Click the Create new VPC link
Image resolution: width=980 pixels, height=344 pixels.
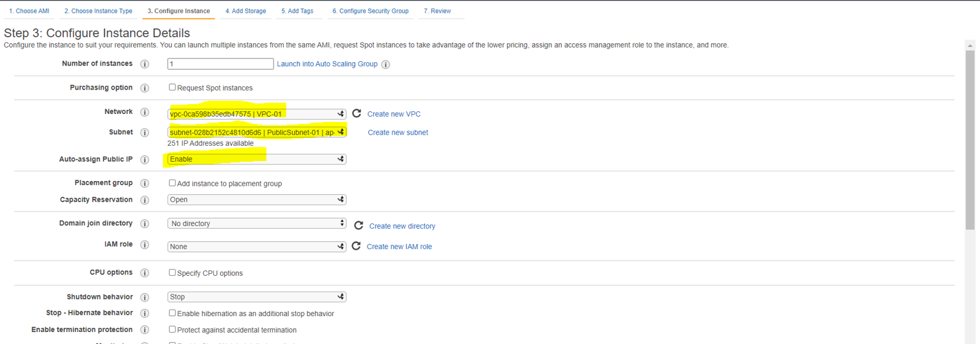[394, 114]
